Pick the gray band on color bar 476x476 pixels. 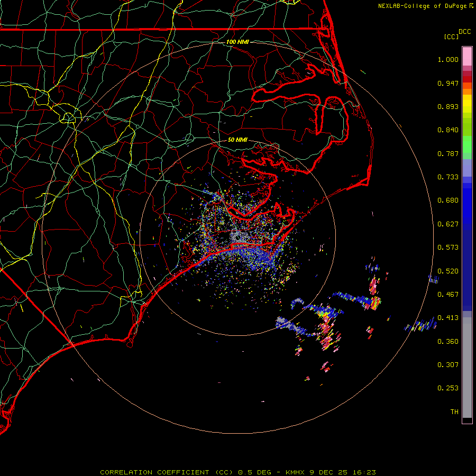(x=467, y=368)
